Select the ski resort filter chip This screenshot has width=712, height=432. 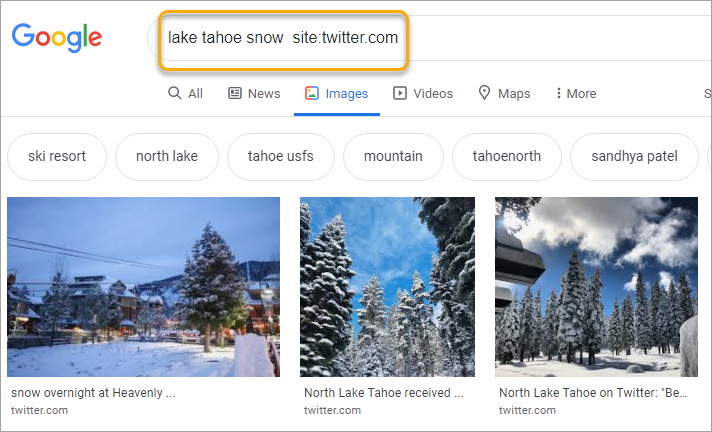57,157
